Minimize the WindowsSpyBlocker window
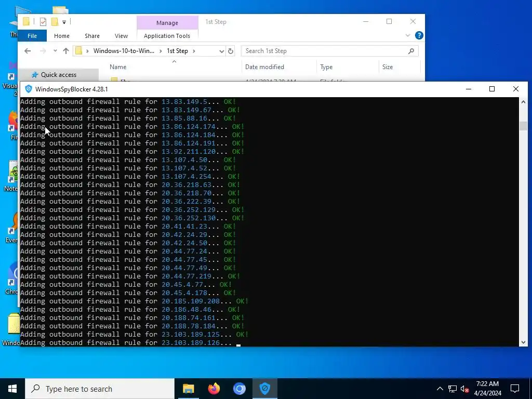 (x=469, y=89)
